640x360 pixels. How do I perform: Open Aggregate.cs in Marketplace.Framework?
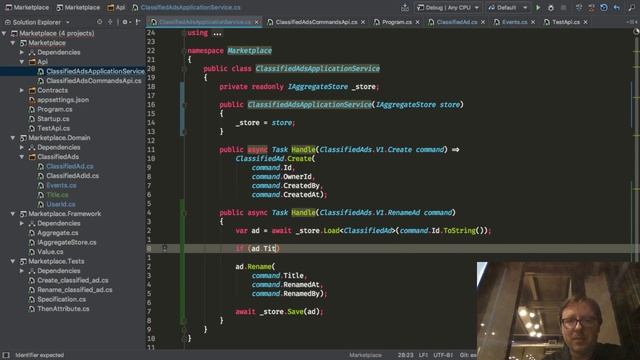click(x=58, y=233)
